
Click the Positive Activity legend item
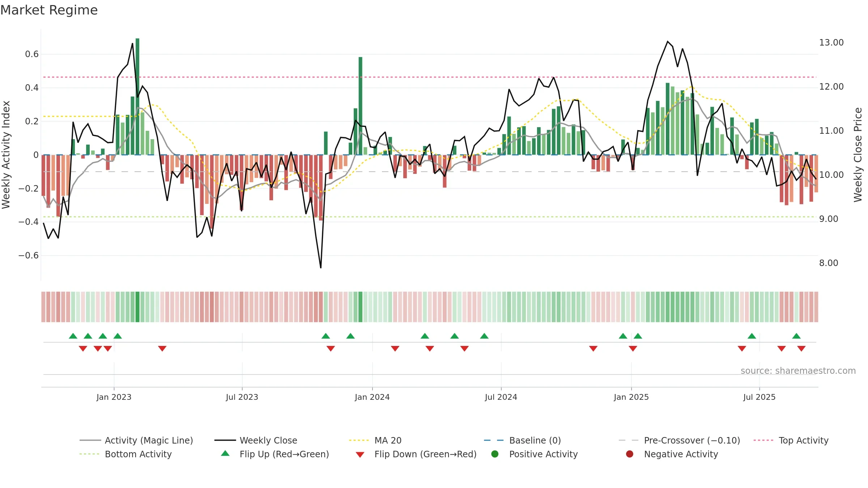pyautogui.click(x=535, y=454)
